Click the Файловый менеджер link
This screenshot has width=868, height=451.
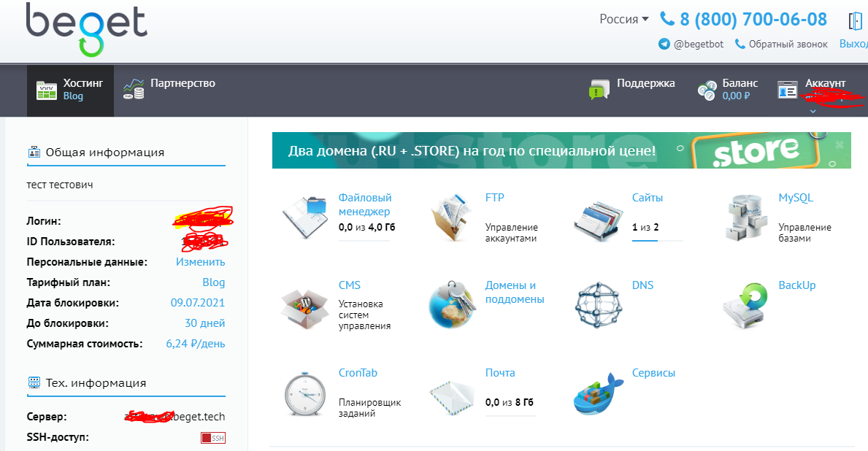[365, 204]
